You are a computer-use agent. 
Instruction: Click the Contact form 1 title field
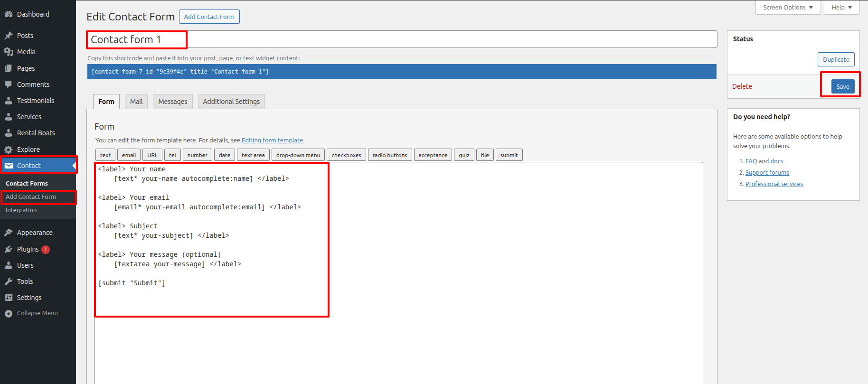[401, 39]
